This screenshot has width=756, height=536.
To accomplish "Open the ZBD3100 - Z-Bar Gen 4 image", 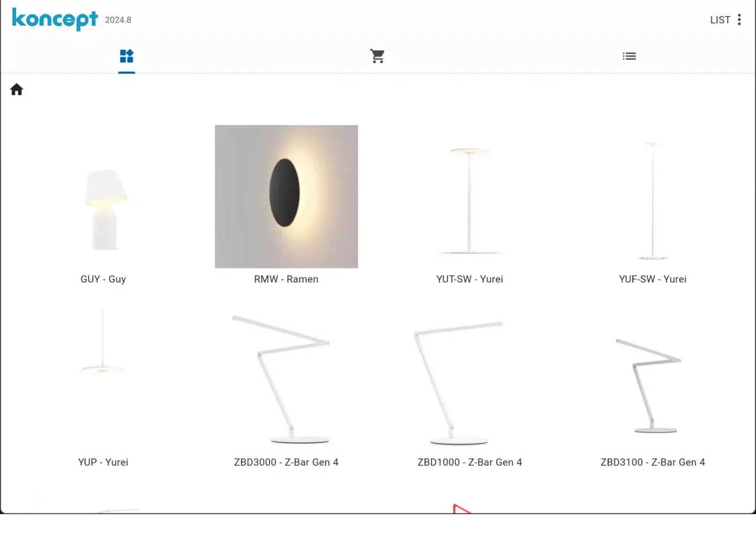I will pyautogui.click(x=651, y=385).
